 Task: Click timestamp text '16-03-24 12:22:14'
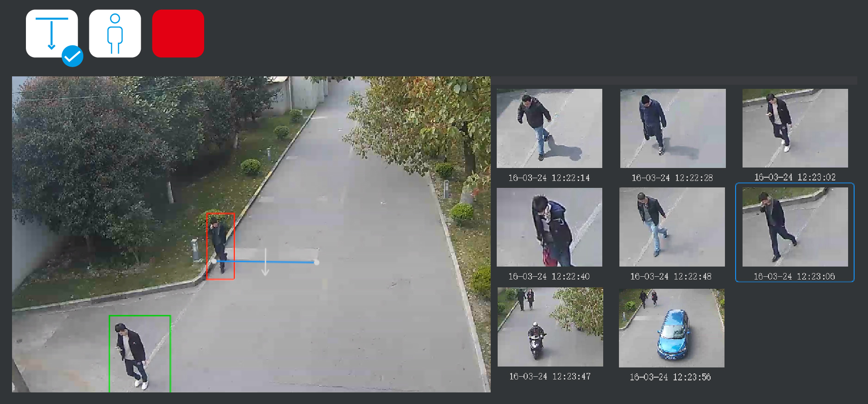(x=549, y=178)
